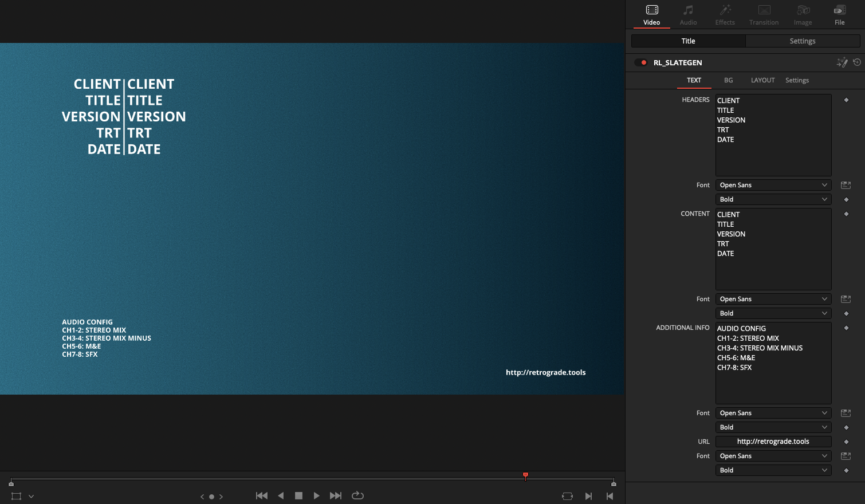This screenshot has width=865, height=504.
Task: Open the ADDITIONAL INFO Bold style dropdown
Action: tap(773, 427)
